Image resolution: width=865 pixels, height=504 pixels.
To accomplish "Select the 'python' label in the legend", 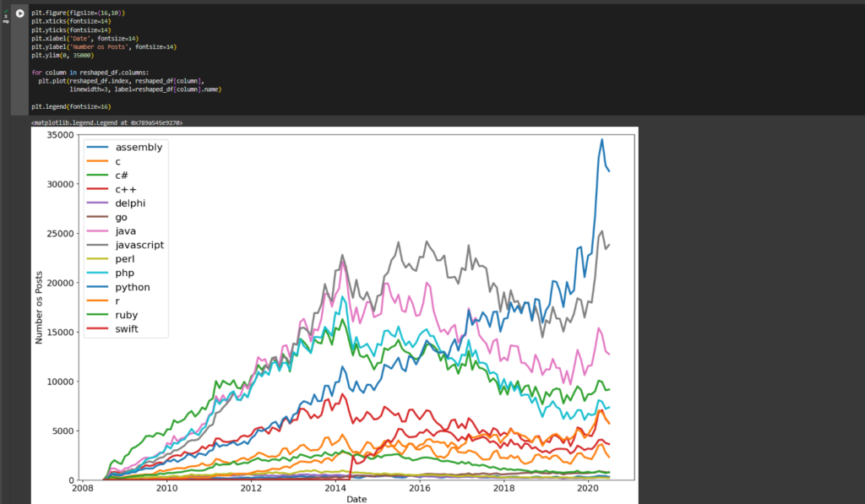I will (x=134, y=287).
